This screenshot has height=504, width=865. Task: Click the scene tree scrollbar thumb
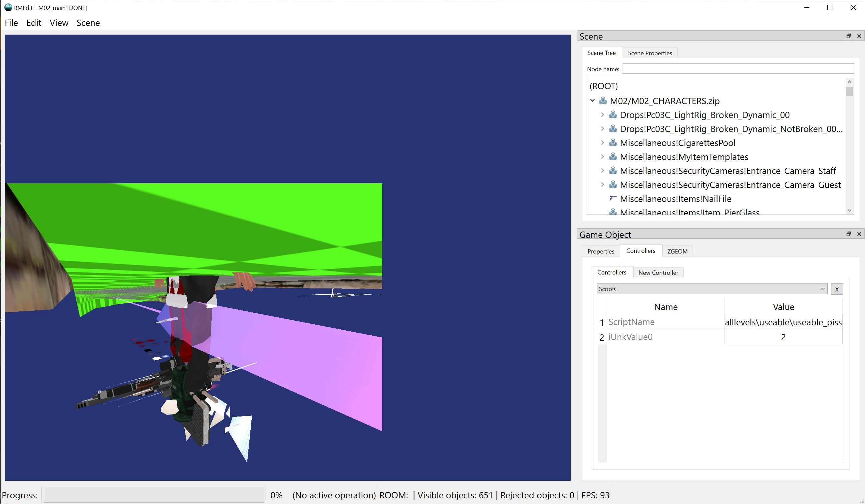(x=850, y=91)
